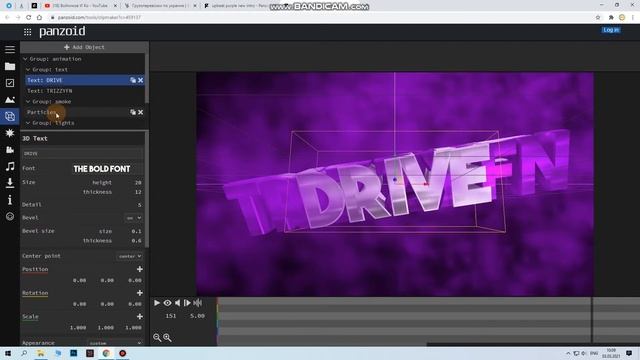The image size is (640, 360).
Task: Click the panzoid logo link
Action: (62, 31)
